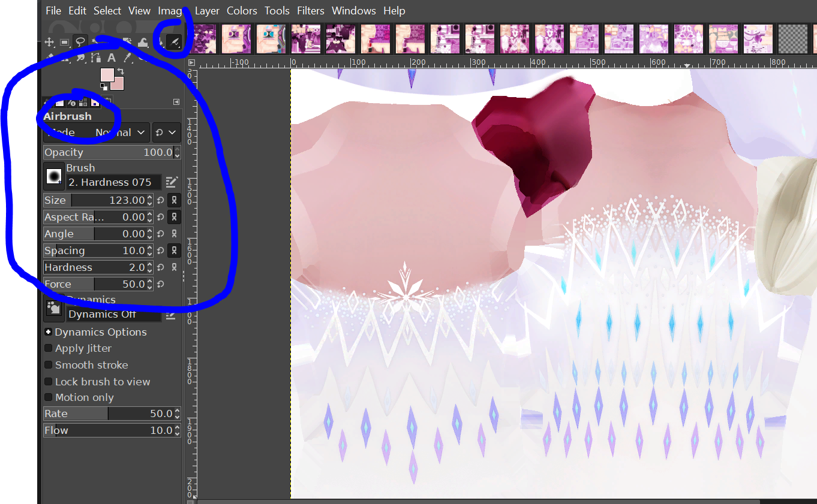Open the paint Mode dropdown

point(97,132)
